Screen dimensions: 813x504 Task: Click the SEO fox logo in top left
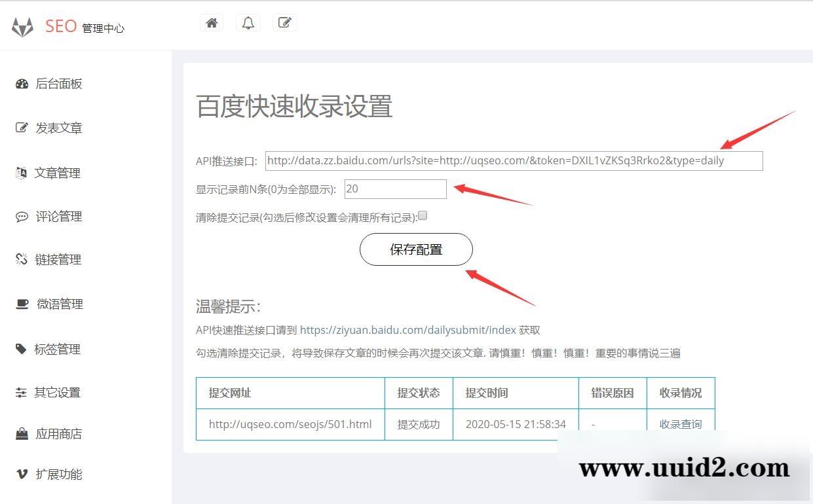[22, 26]
